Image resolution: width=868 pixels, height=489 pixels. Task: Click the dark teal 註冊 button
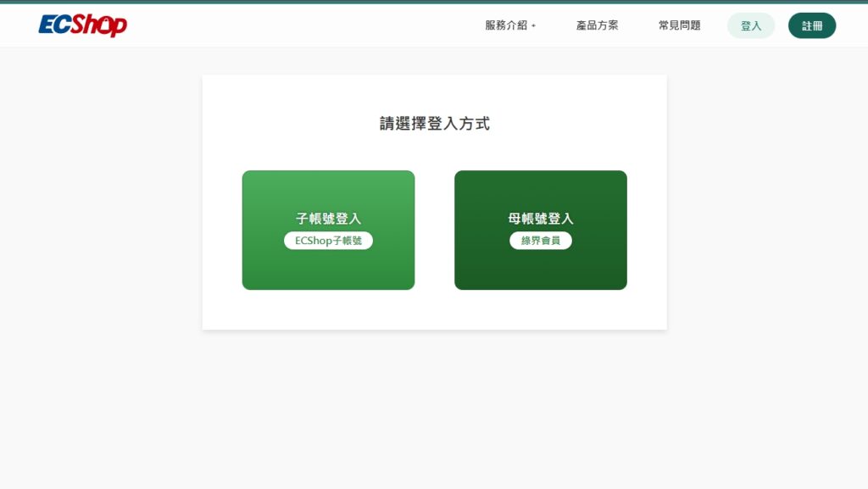(811, 25)
